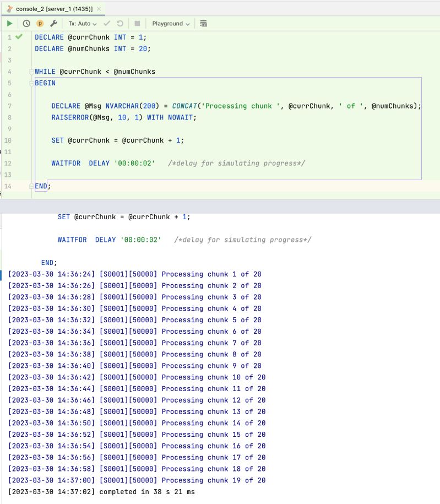Click the END fold marker on line 14
This screenshot has width=440, height=504.
[x=31, y=186]
